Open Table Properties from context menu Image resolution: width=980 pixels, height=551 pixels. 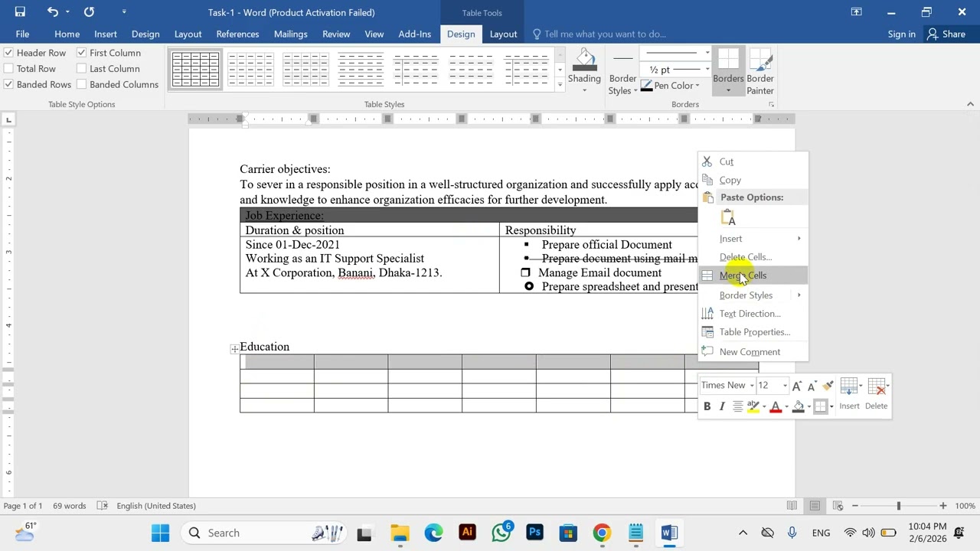[753, 332]
